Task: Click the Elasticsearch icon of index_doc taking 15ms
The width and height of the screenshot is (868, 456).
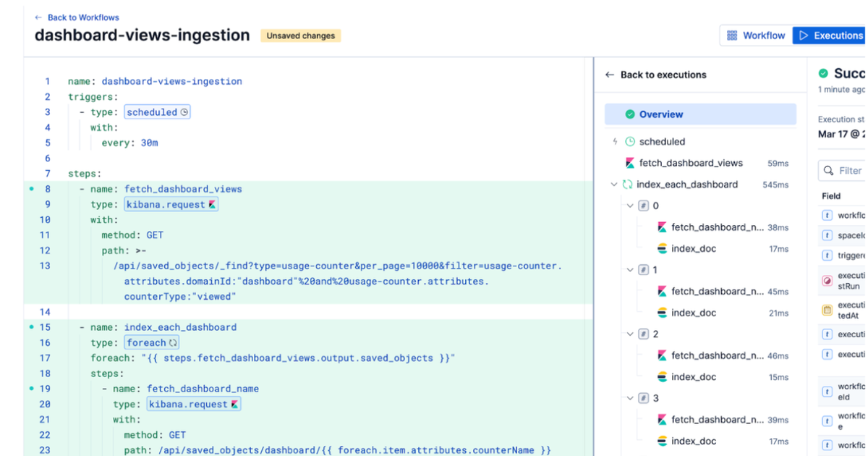Action: pos(662,377)
